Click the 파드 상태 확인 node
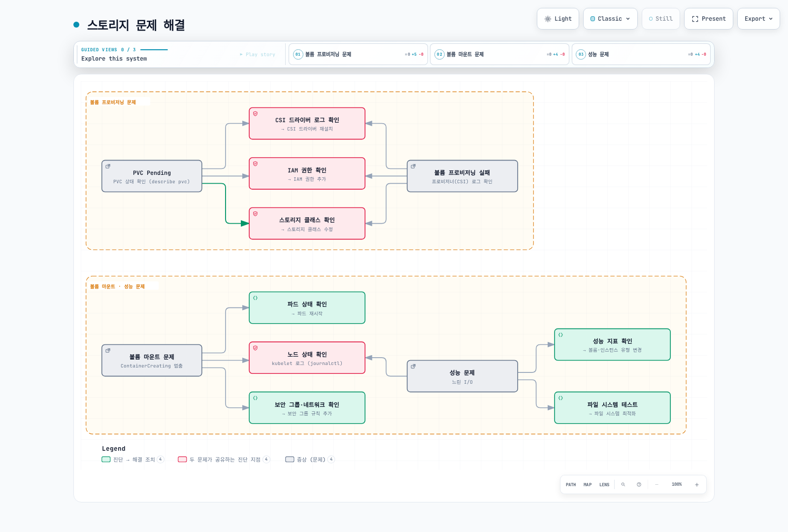This screenshot has width=788, height=532. click(x=307, y=308)
